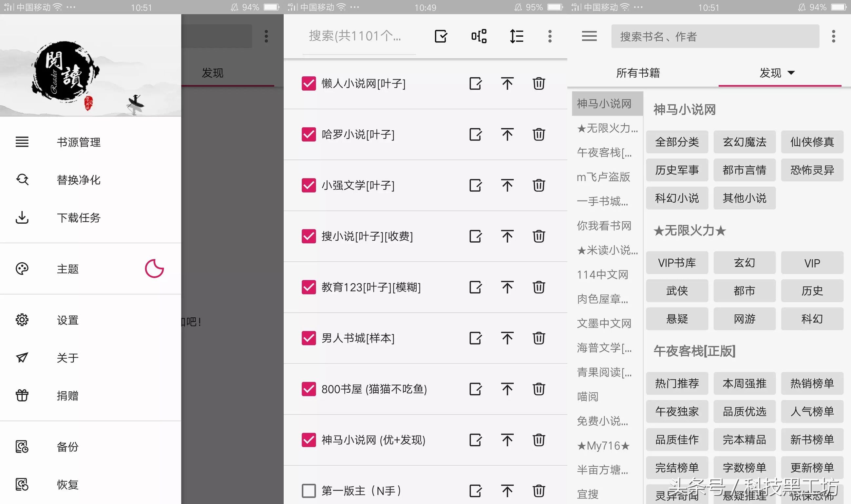The image size is (851, 504).
Task: Open the three-dot menu in source manager
Action: click(x=550, y=36)
